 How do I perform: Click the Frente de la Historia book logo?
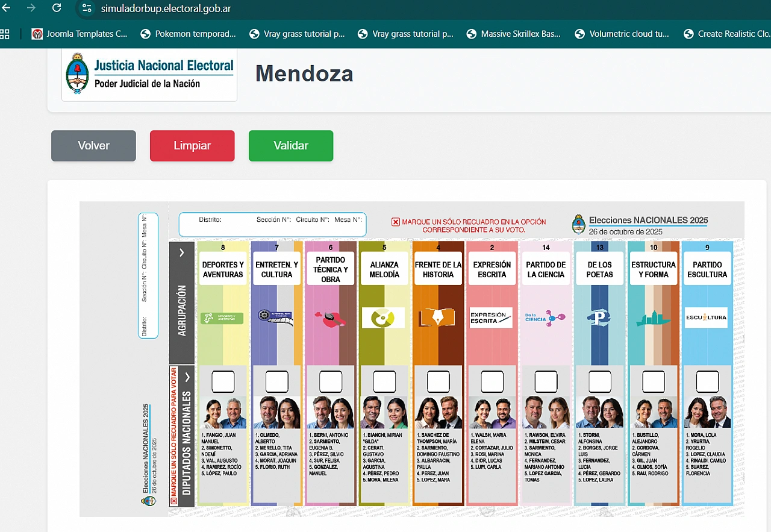[x=438, y=318]
